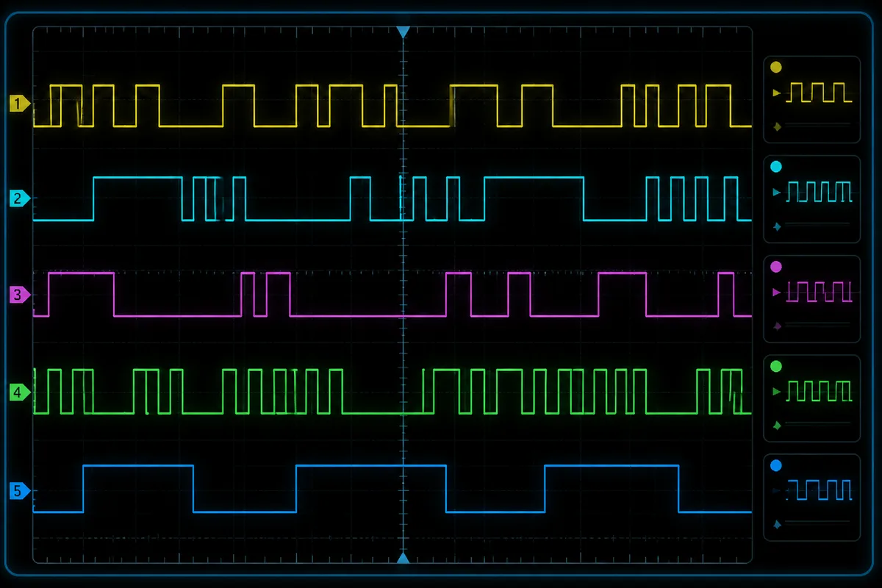Click the cyan play arrow in channel card
882x588 pixels.
click(x=777, y=193)
